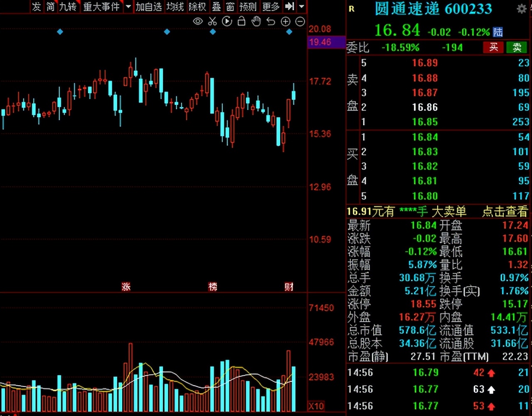This screenshot has width=532, height=416.
Task: Zoom out with the minus circle icon
Action: [300, 21]
